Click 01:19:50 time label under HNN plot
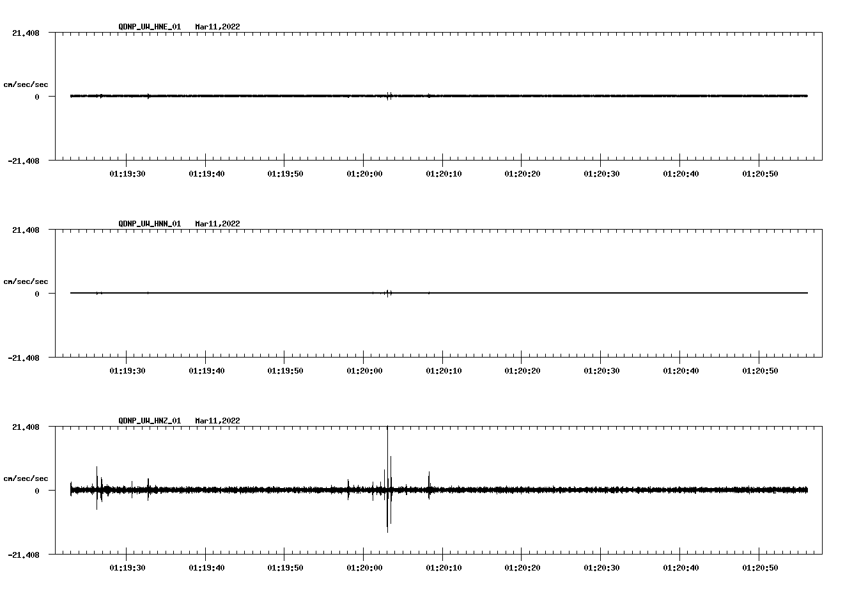This screenshot has width=868, height=591. 285,371
